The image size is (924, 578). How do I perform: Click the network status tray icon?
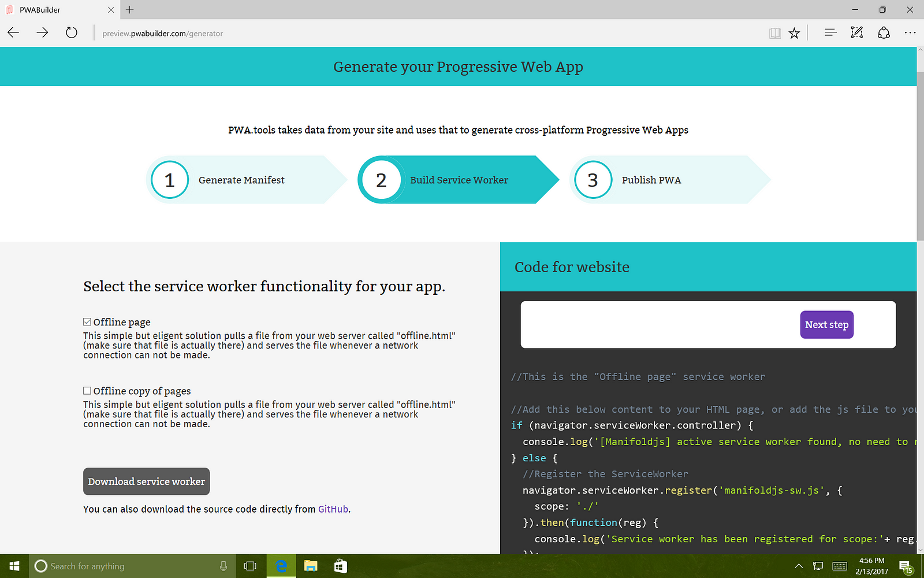[x=818, y=566]
